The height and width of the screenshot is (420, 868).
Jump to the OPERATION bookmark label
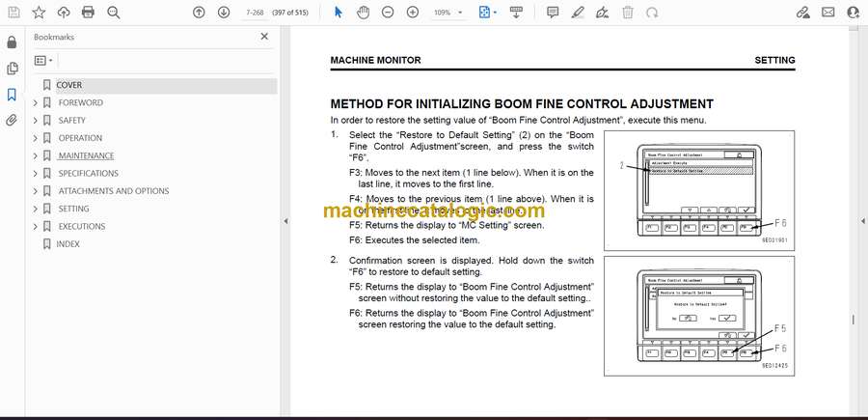(x=80, y=138)
